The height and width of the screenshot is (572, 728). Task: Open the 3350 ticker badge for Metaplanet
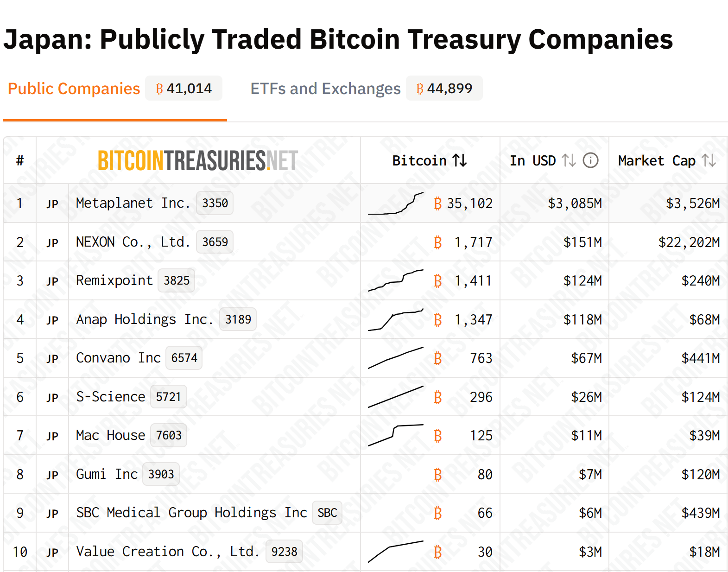tap(215, 203)
